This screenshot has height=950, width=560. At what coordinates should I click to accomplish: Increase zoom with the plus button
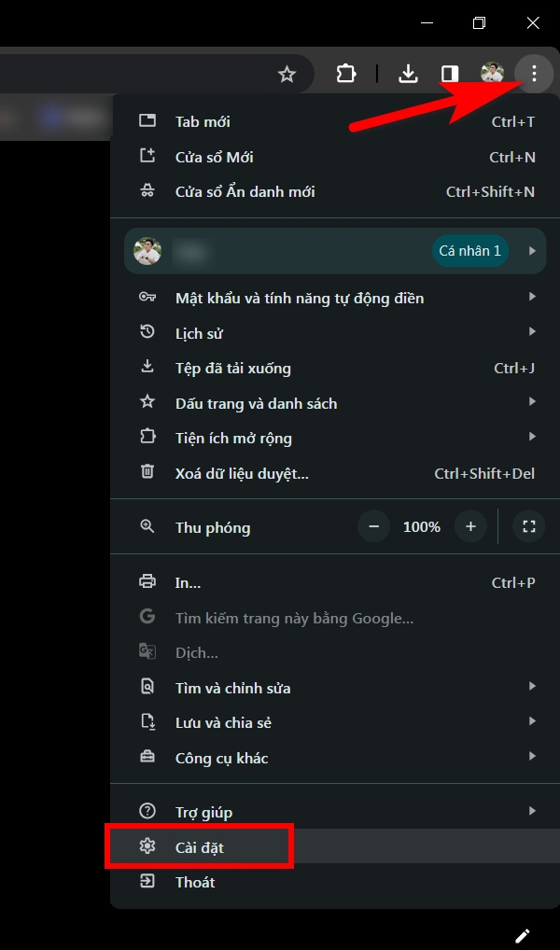pyautogui.click(x=470, y=526)
